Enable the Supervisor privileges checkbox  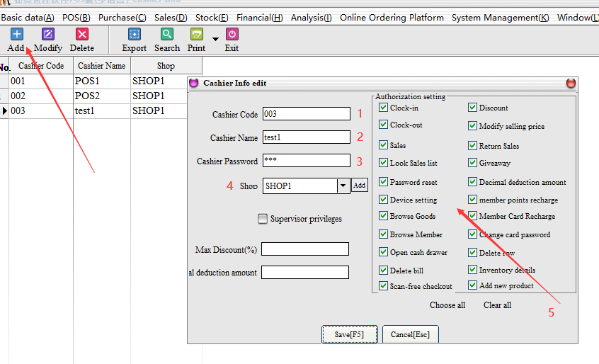[x=263, y=219]
